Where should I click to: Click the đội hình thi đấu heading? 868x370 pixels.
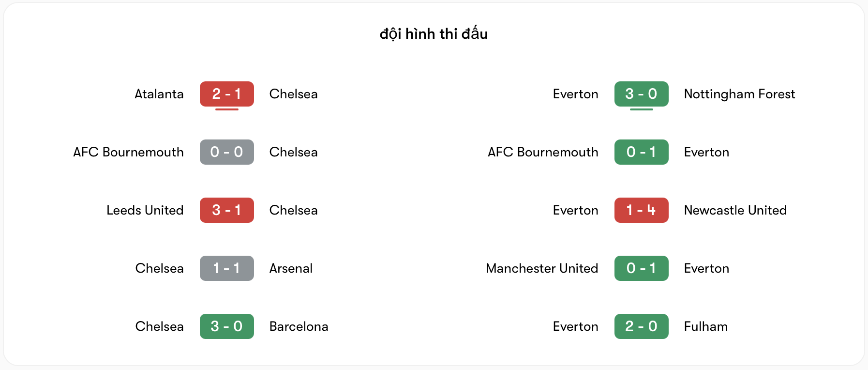click(x=434, y=33)
